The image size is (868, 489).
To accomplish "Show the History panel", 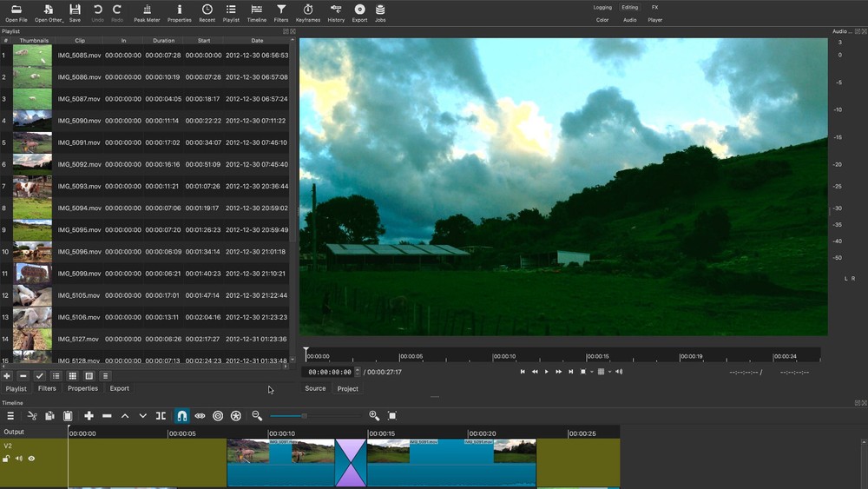I will click(x=335, y=13).
